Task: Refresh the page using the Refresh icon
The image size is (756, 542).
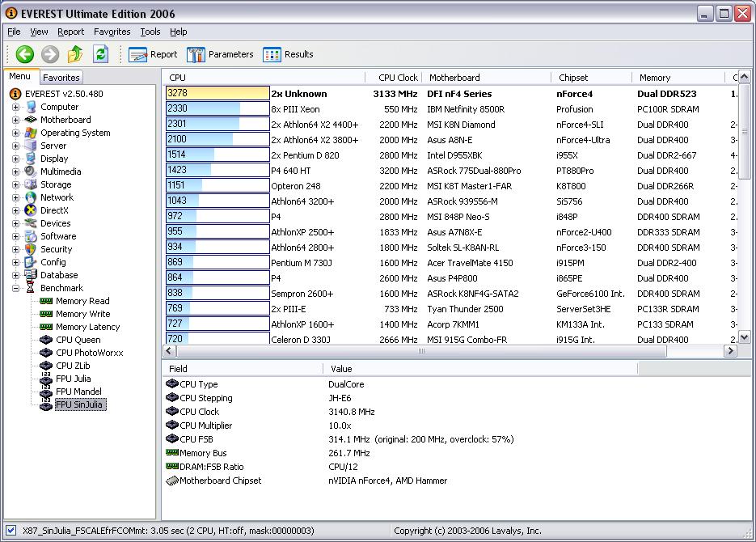Action: pyautogui.click(x=101, y=54)
